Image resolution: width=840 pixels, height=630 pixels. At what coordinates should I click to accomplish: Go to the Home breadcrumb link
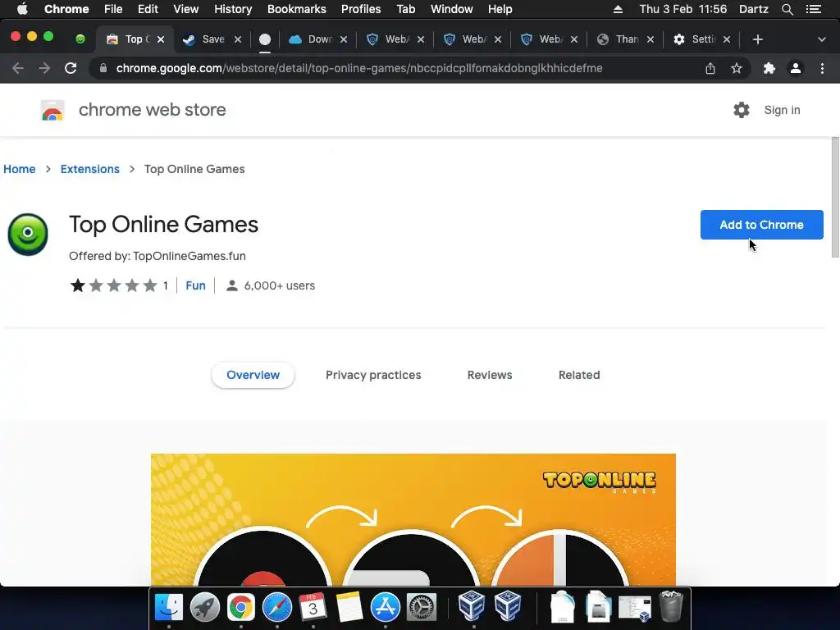tap(20, 169)
